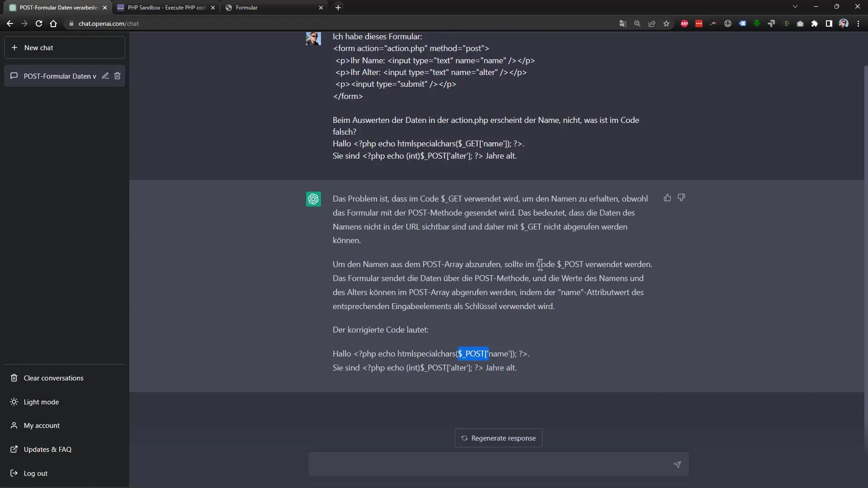
Task: Open the Google Translate page icon
Action: coord(623,23)
